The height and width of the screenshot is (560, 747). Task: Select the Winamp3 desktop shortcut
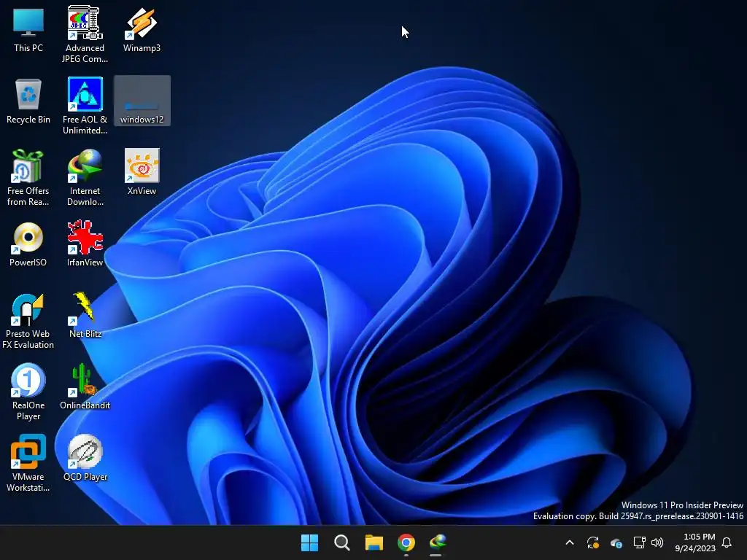pyautogui.click(x=142, y=29)
